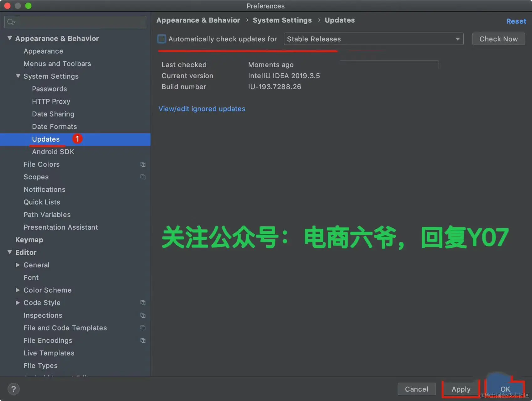Click the Reset link

(516, 21)
